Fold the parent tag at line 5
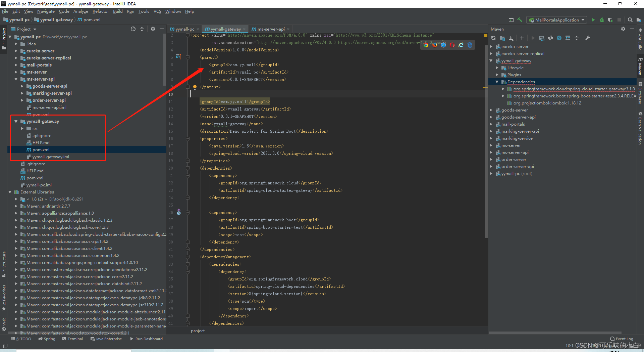The image size is (644, 352). point(187,57)
